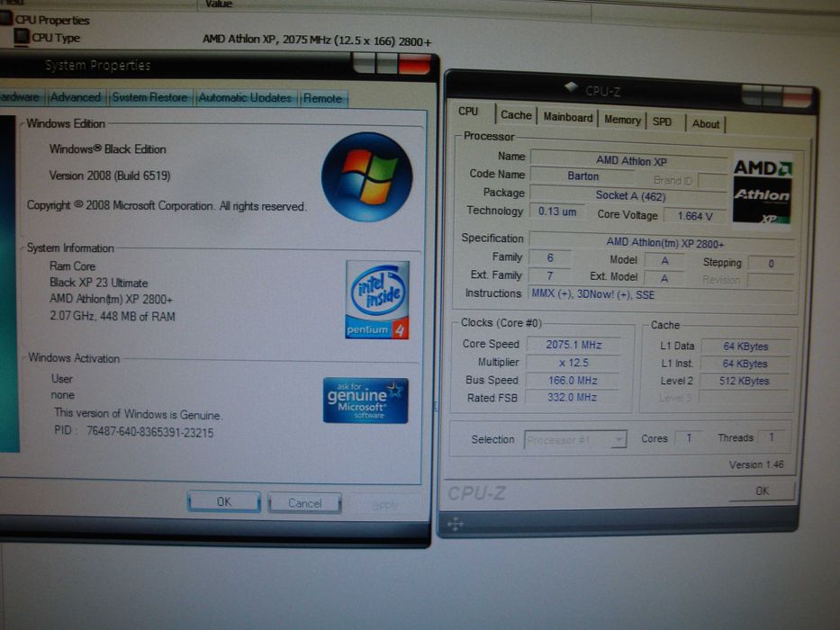
Task: Open the SPD tab in CPU-Z
Action: (x=664, y=121)
